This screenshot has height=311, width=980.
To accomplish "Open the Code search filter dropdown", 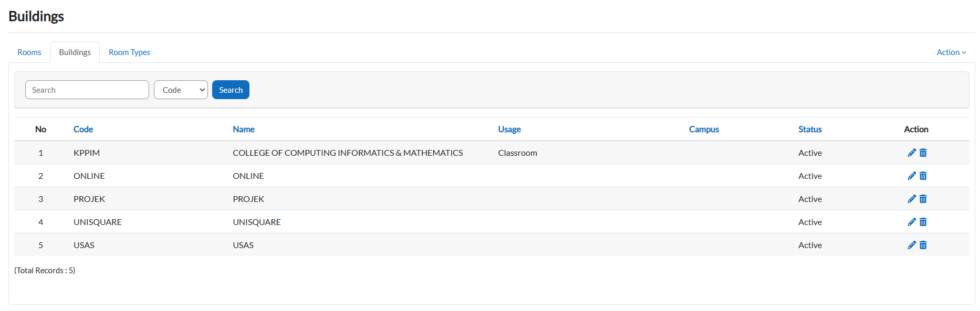I will (x=181, y=90).
